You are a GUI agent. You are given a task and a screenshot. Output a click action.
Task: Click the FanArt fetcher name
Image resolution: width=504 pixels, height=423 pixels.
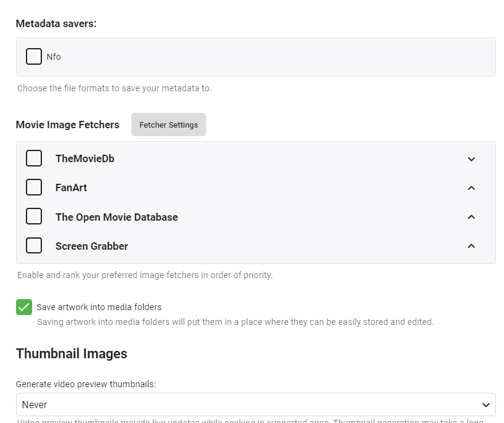pos(71,187)
